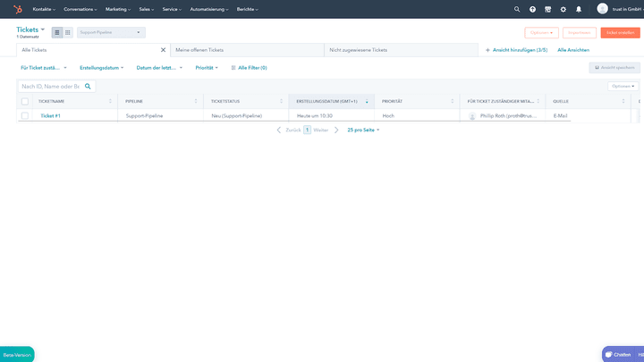This screenshot has width=644, height=362.
Task: Click sort arrows on Pipeline column
Action: [x=196, y=101]
